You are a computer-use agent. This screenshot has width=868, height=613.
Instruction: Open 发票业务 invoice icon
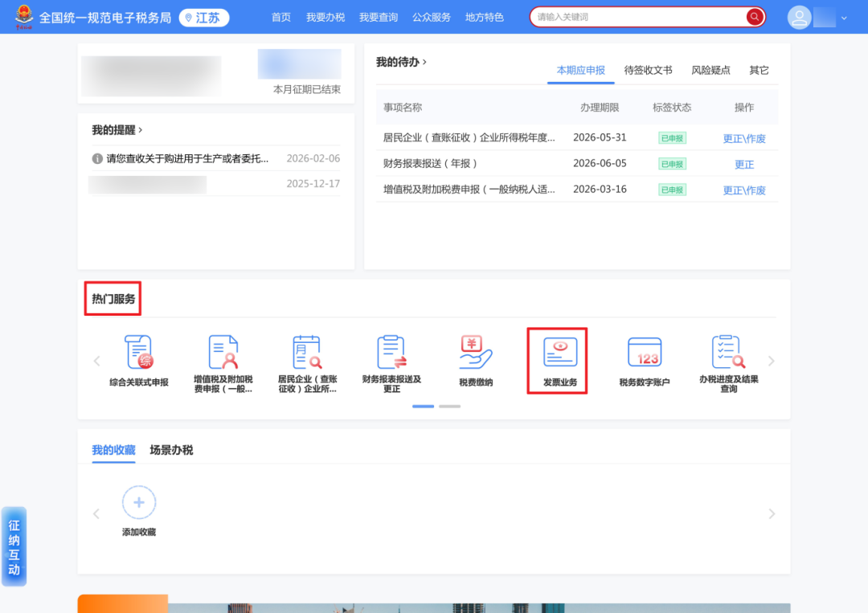(x=559, y=361)
